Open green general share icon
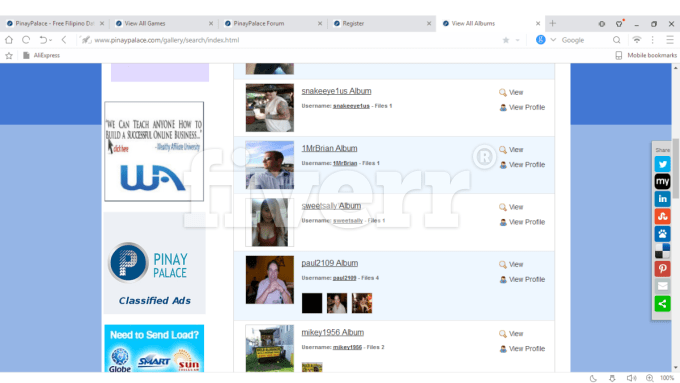 pos(662,304)
